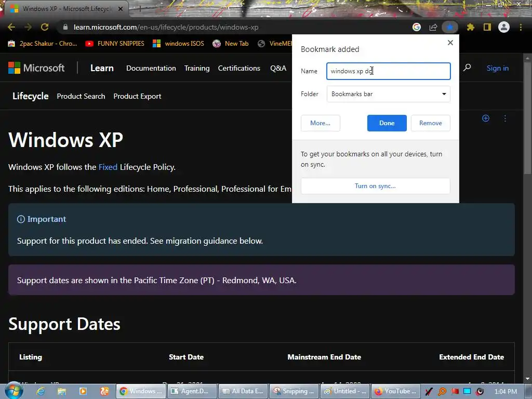Viewport: 532px width, 399px height.
Task: Reload the page with the refresh icon
Action: pos(45,27)
